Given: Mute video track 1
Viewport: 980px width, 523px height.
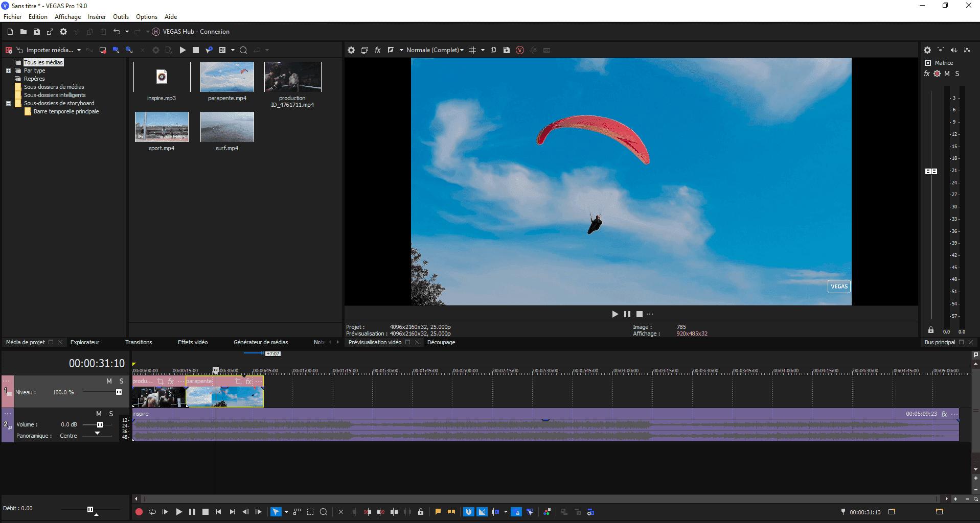Looking at the screenshot, I should [x=109, y=381].
